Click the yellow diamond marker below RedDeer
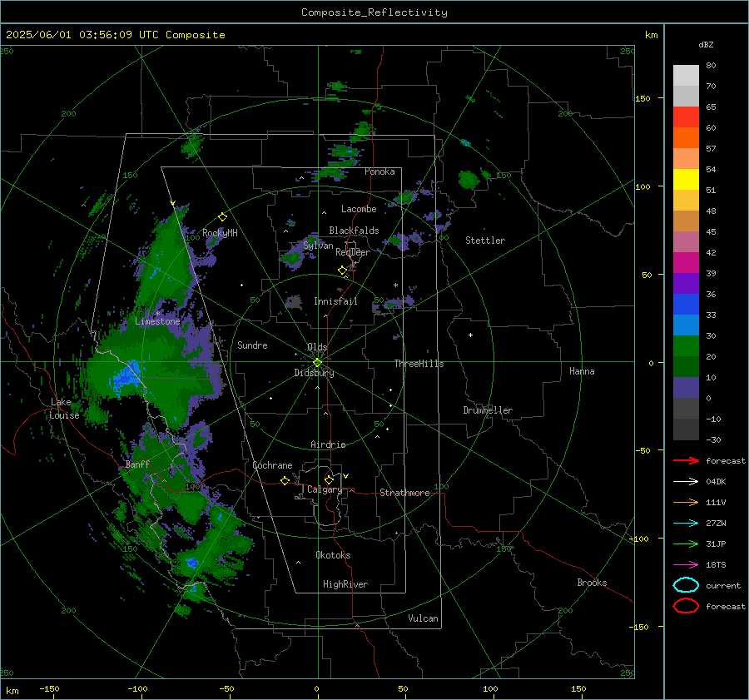 342,271
